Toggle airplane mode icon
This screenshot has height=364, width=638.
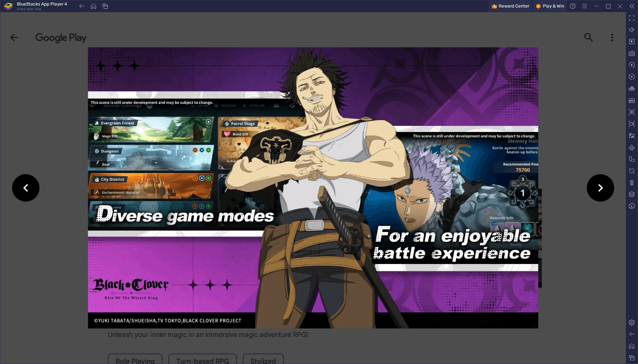point(632,147)
